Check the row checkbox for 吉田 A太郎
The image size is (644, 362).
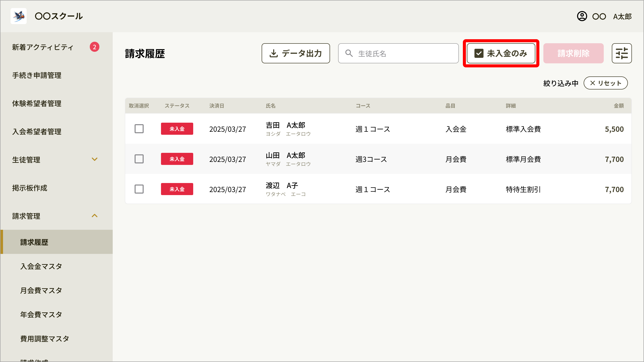139,129
